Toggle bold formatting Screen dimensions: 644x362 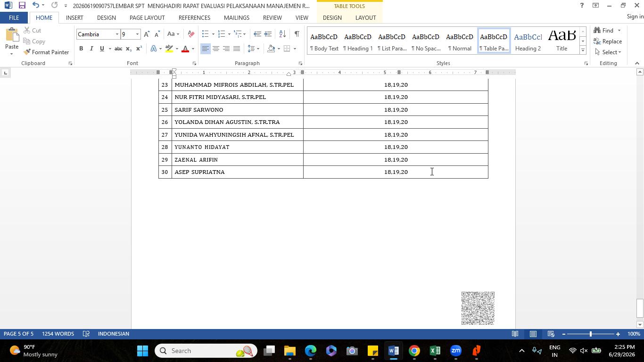tap(81, 49)
